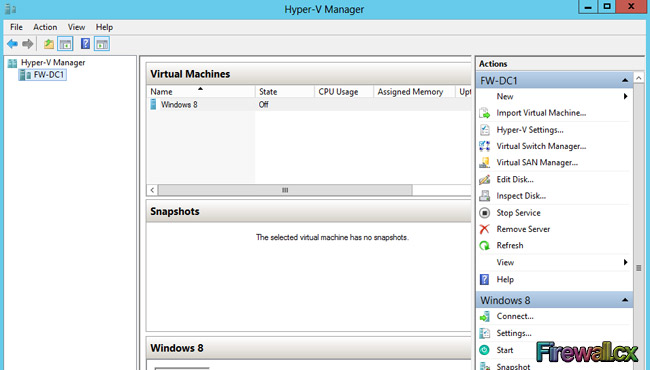650x370 pixels.
Task: Open Hyper-V Settings... action
Action: (530, 130)
